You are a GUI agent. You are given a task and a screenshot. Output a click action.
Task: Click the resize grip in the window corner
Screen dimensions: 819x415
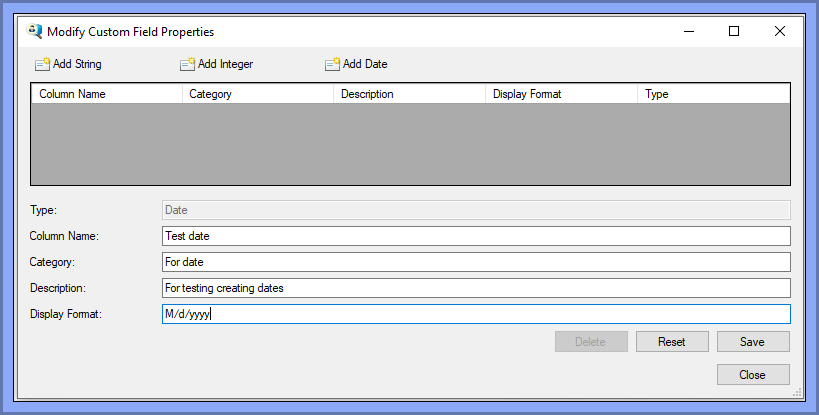[797, 393]
